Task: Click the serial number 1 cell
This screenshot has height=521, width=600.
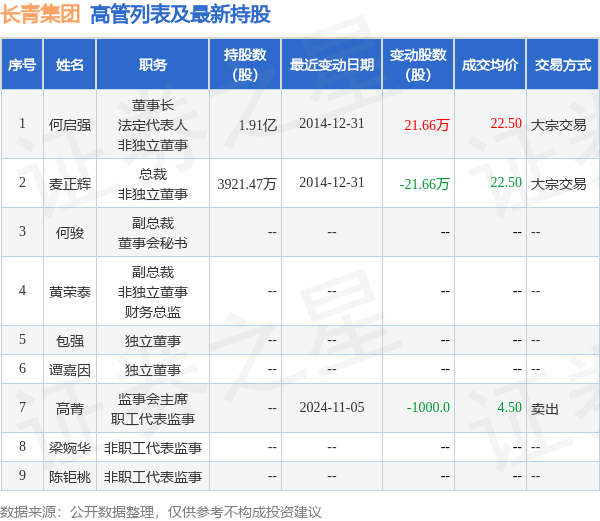Action: coord(22,124)
